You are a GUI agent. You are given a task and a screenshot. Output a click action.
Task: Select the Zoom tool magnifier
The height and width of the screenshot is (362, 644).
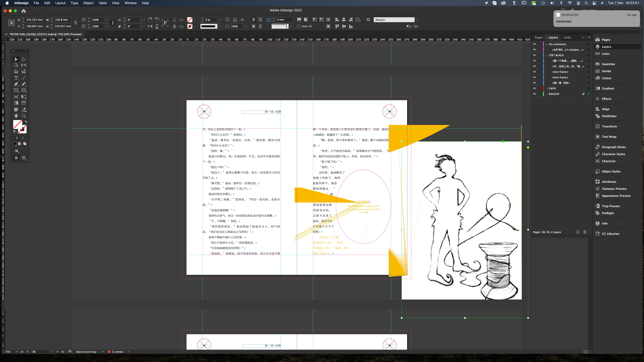(24, 116)
